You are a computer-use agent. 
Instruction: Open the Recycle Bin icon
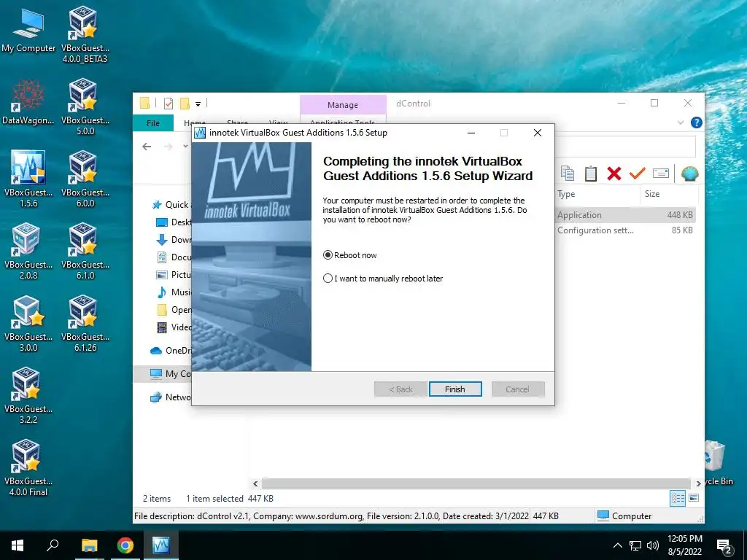point(719,463)
